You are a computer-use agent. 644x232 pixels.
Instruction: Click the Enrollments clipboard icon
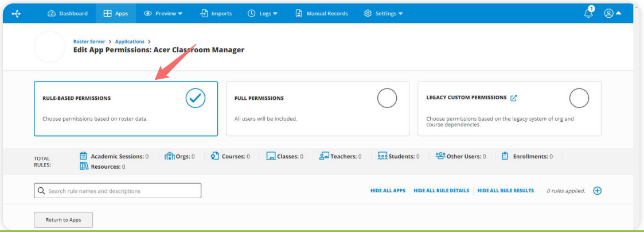point(505,156)
